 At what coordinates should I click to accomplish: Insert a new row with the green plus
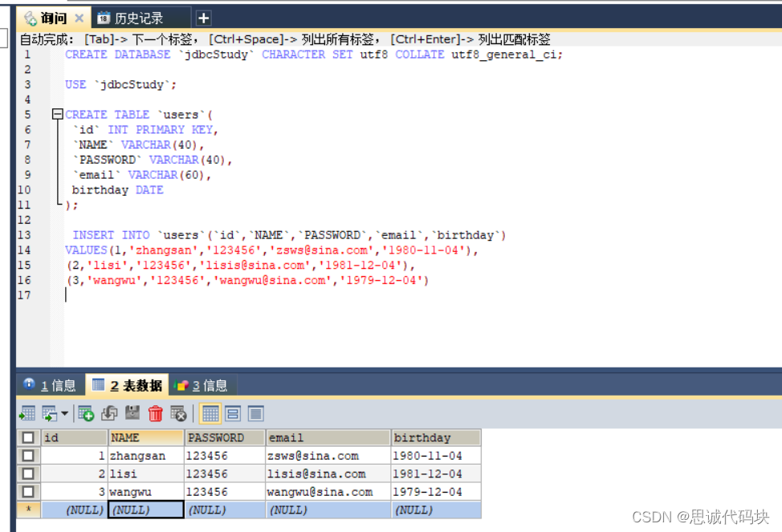pos(86,413)
